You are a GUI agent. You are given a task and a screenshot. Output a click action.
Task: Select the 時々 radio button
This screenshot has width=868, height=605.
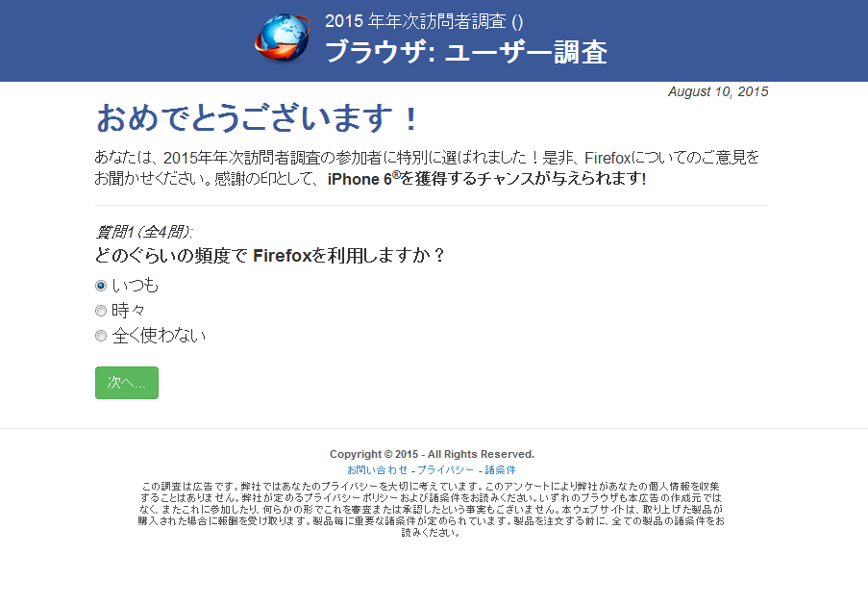(x=101, y=311)
